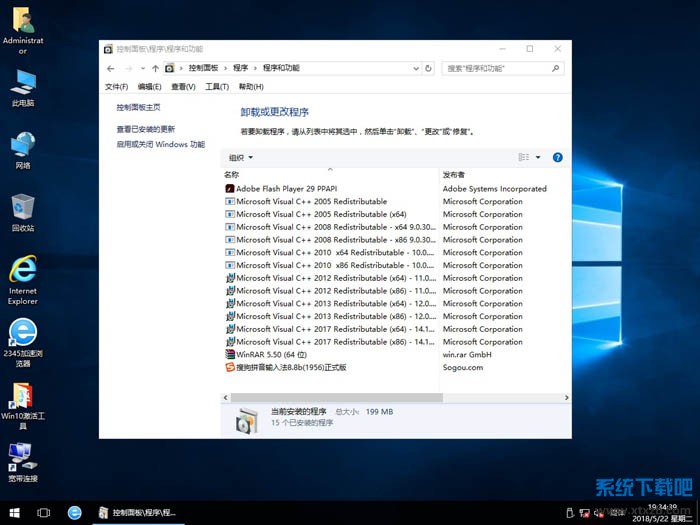Open Task View on the taskbar
Viewport: 700px width, 525px height.
(43, 512)
